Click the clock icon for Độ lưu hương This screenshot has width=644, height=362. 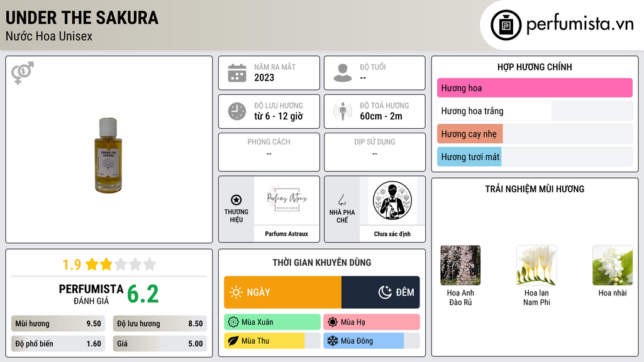pos(237,111)
